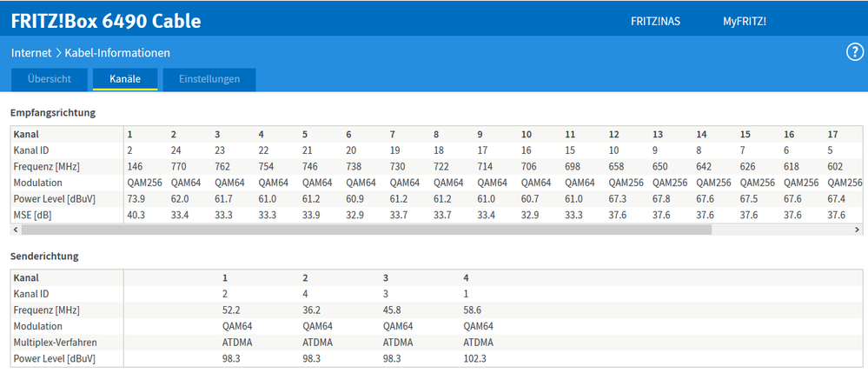
Task: Select frequency value 602
Action: click(835, 166)
